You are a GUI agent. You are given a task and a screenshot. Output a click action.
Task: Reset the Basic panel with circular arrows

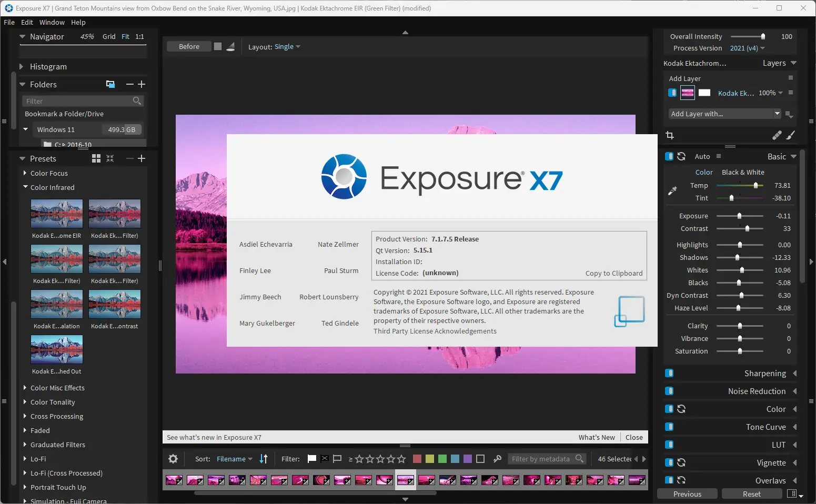[681, 156]
